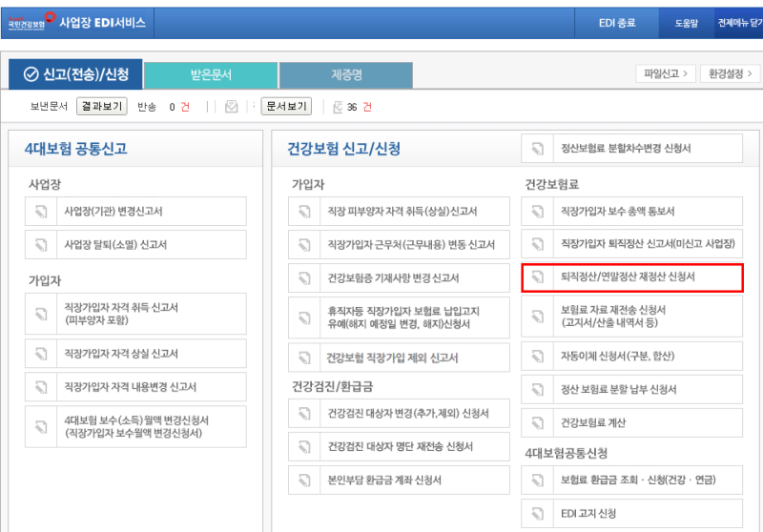
Task: Click the icon beside 퇴직정산/연말정산 재정산 신청서
Action: click(538, 276)
